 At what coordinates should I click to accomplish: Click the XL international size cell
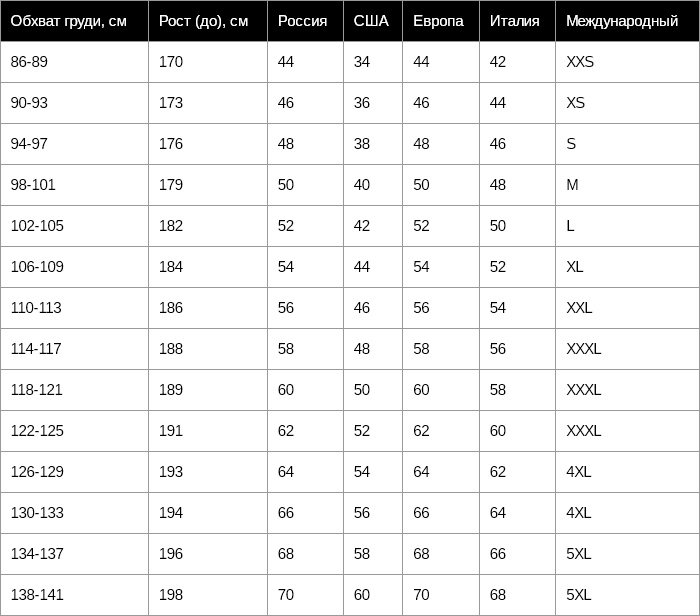575,267
